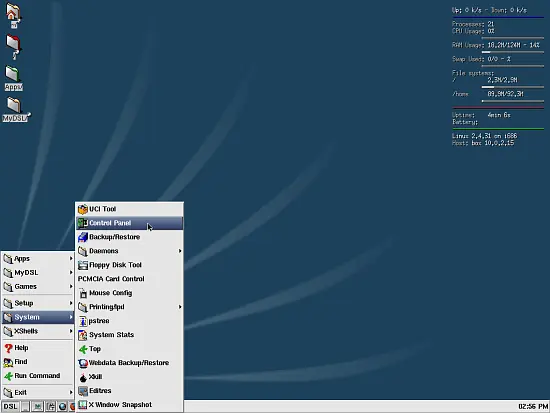
Task: Click the /home filesystem usage bar
Action: point(513,101)
